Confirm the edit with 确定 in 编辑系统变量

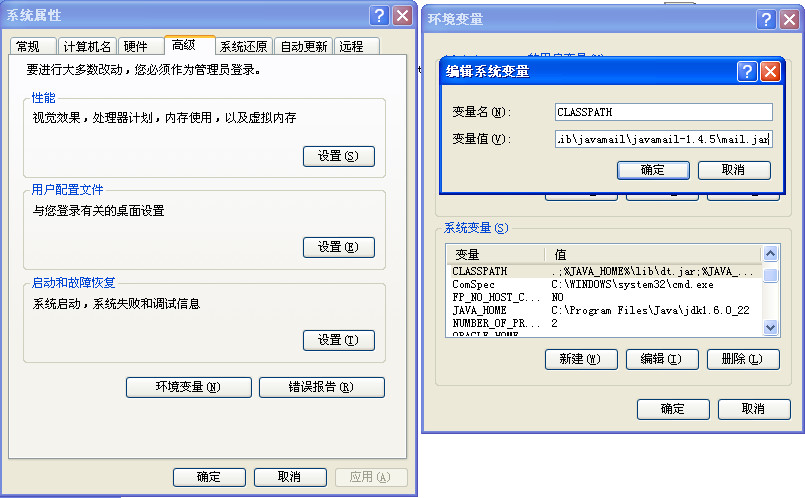coord(653,170)
